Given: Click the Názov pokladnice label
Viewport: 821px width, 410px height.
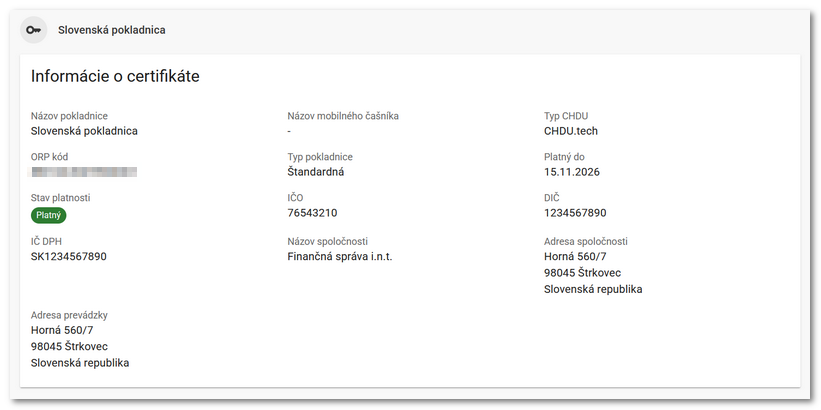Looking at the screenshot, I should pyautogui.click(x=69, y=116).
